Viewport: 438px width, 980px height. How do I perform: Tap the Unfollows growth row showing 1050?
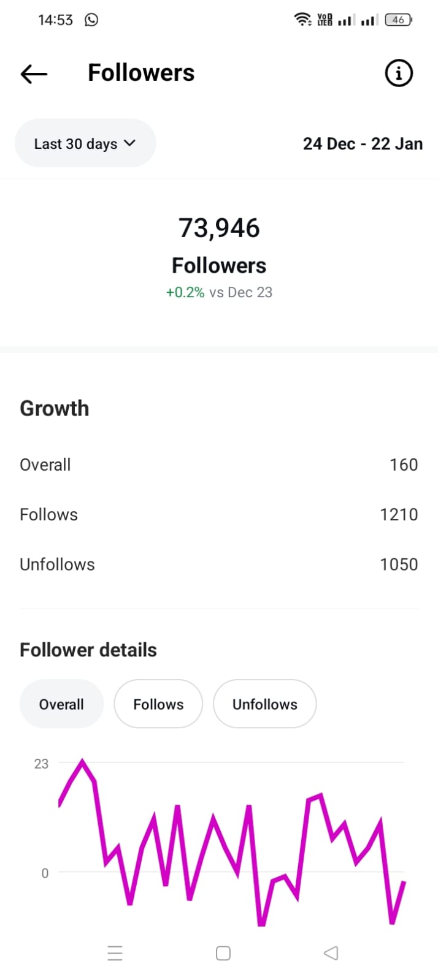tap(219, 564)
